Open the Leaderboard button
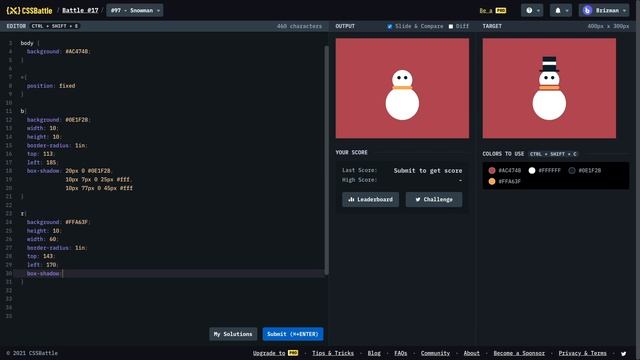Viewport: 640px width, 360px height. (370, 200)
